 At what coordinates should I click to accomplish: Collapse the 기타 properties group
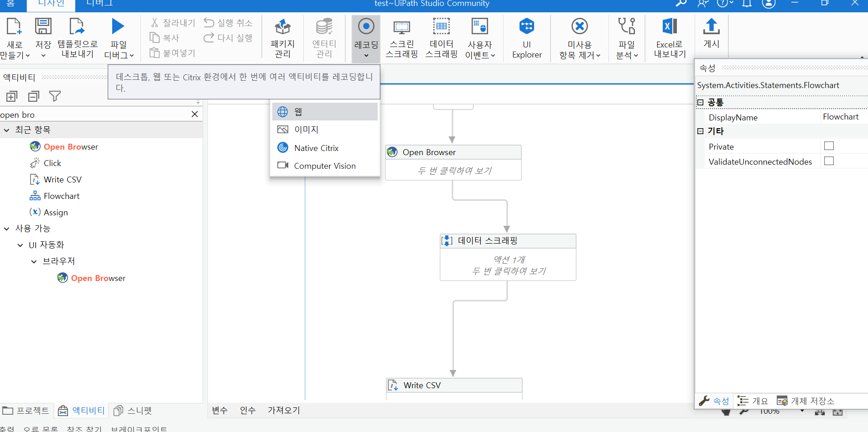[x=700, y=131]
